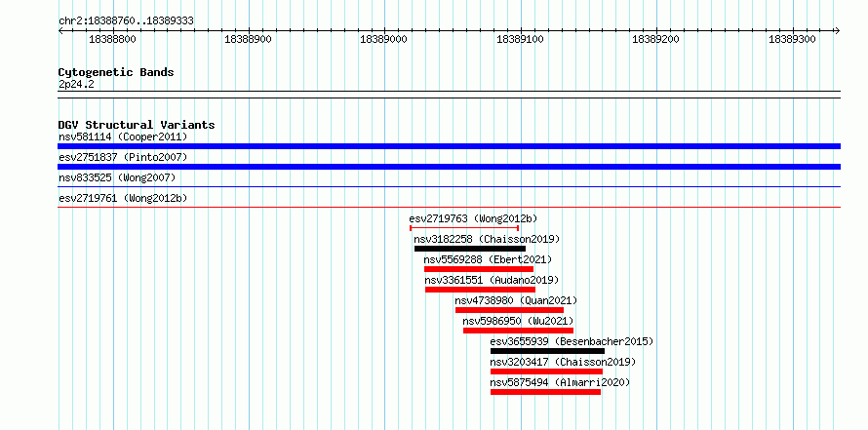Open the nsv833525 (Wong2007) variant label

(x=117, y=177)
